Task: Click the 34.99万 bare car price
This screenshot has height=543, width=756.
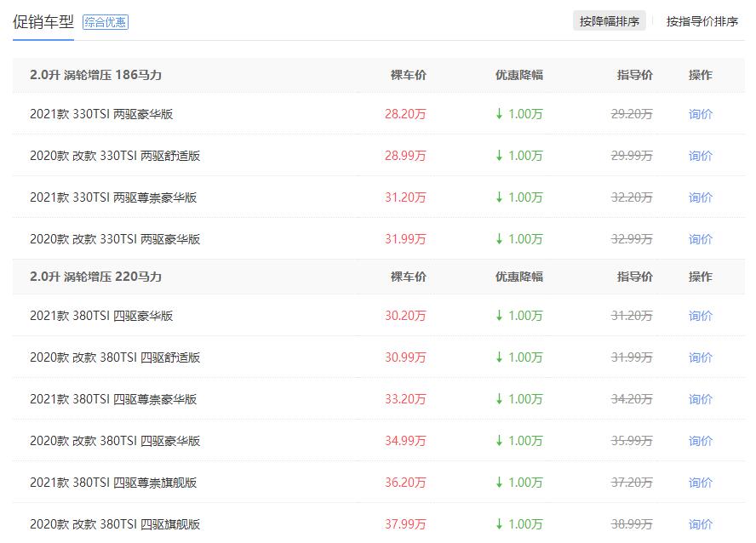Action: click(405, 441)
